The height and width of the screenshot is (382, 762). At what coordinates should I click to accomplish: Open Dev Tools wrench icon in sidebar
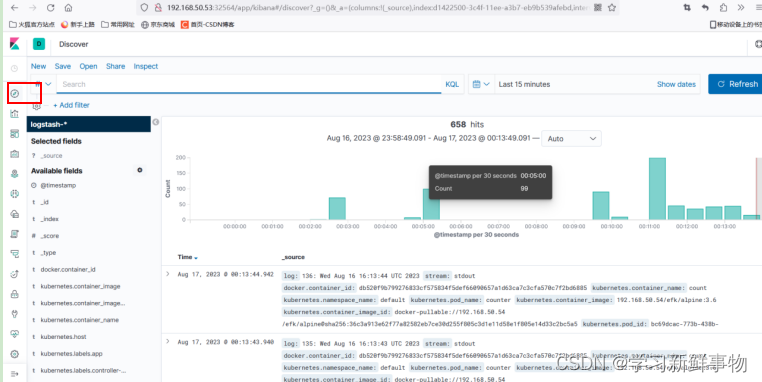[x=15, y=314]
